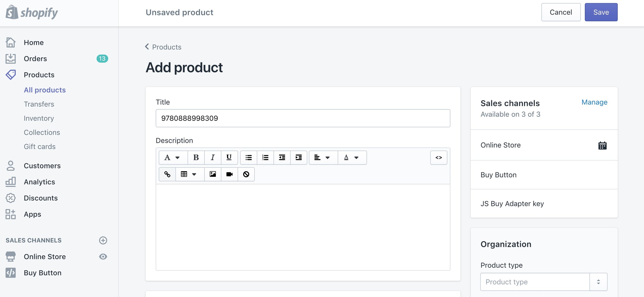
Task: View Online Store with eye icon
Action: coord(103,257)
